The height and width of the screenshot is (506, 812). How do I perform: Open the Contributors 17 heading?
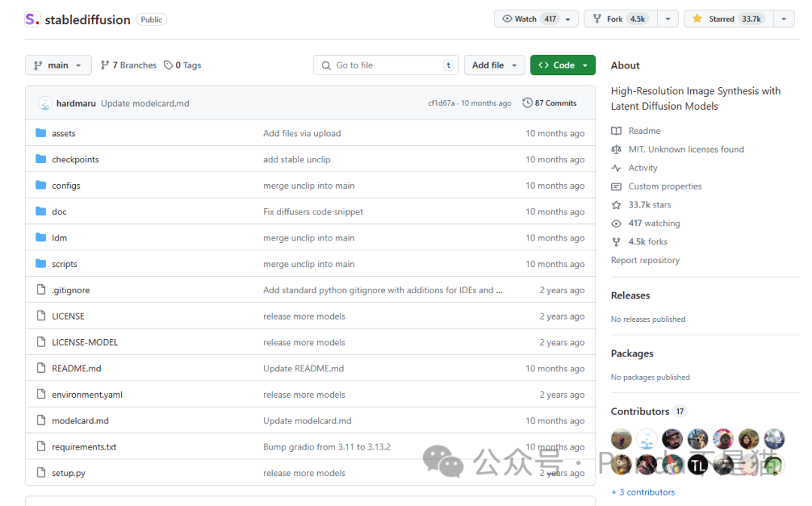(x=648, y=411)
